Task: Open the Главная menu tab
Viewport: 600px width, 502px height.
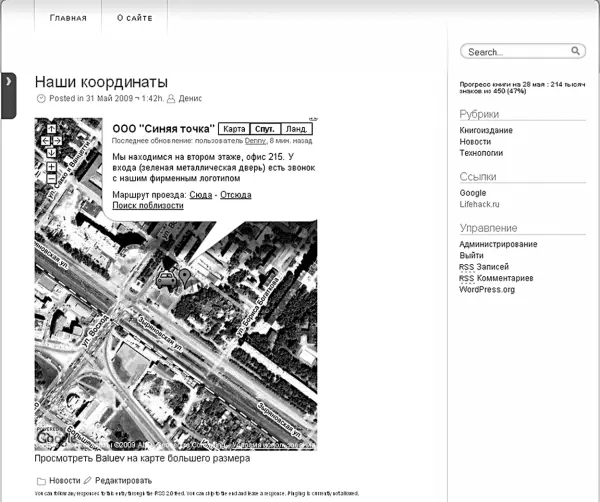Action: [x=68, y=18]
